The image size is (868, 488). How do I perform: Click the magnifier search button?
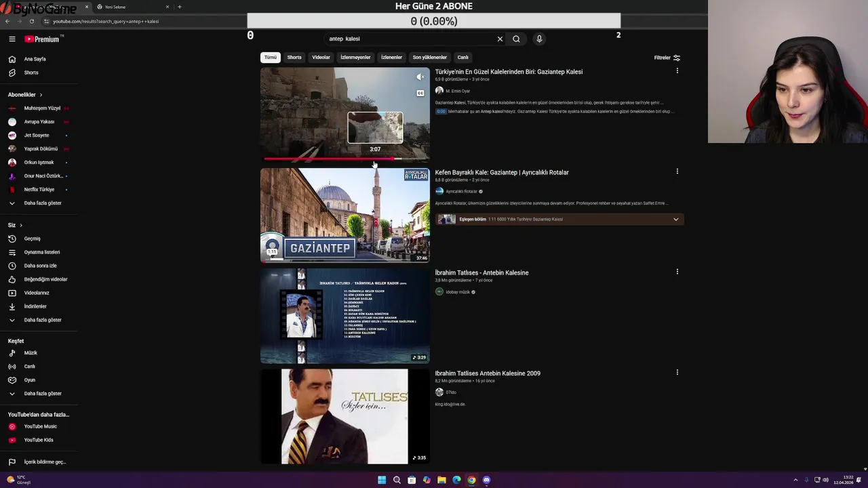516,39
